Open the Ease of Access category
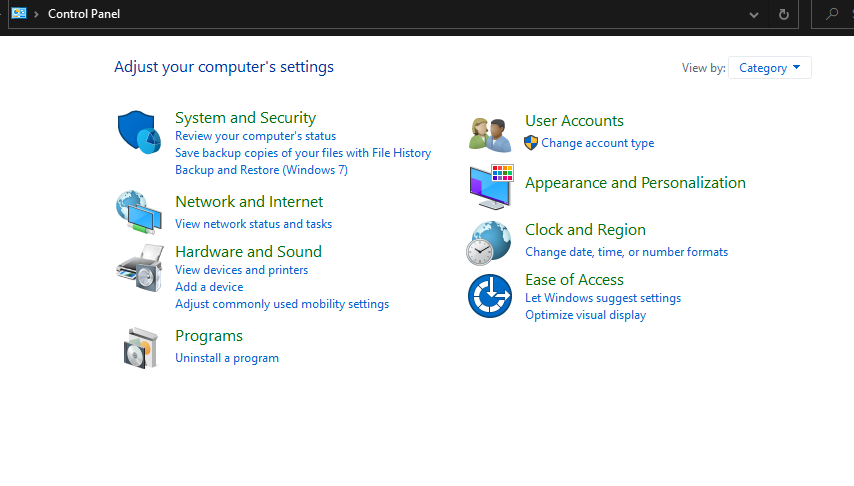The width and height of the screenshot is (854, 486). click(x=574, y=280)
